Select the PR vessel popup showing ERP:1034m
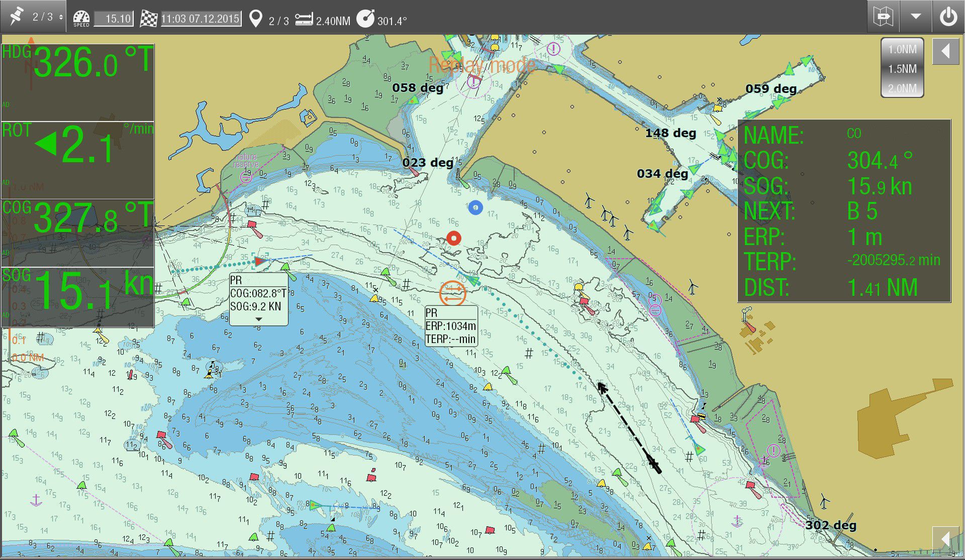This screenshot has width=965, height=560. point(450,326)
